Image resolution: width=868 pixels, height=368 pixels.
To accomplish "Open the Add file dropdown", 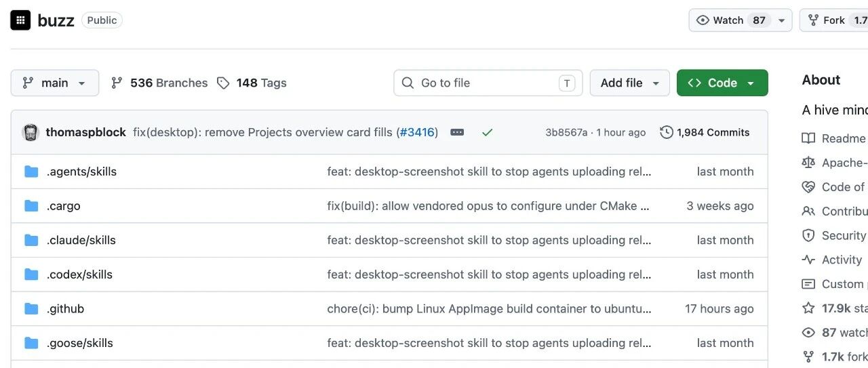I will pyautogui.click(x=630, y=83).
